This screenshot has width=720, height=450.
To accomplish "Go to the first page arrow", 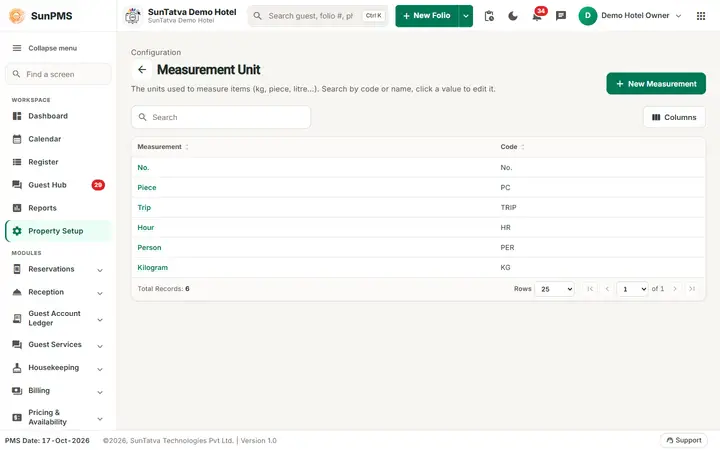I will [590, 289].
